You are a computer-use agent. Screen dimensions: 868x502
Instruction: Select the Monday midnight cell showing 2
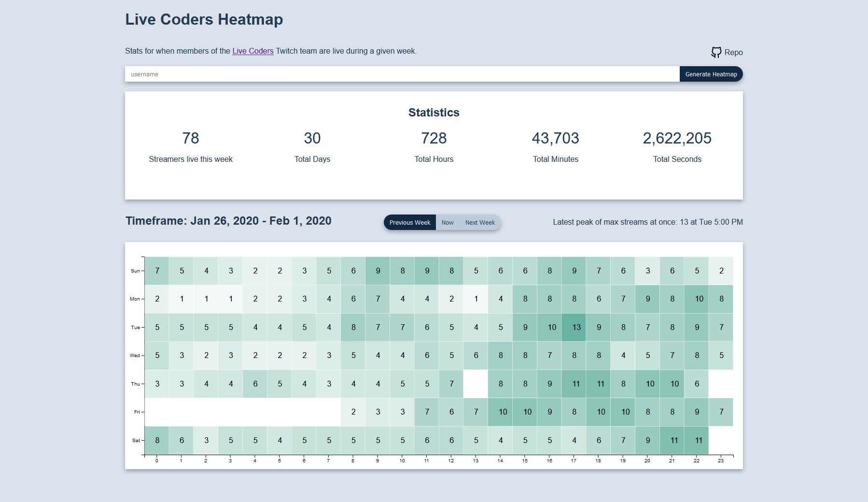156,299
